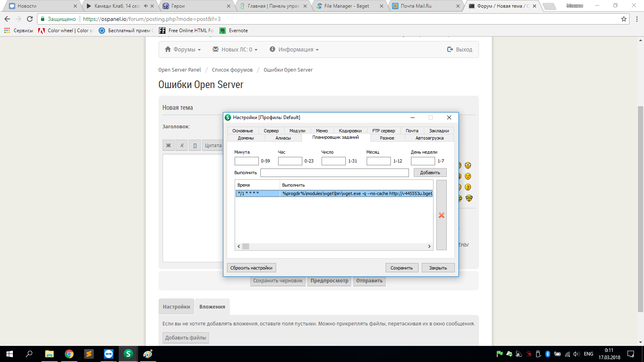
Task: Click the bookmark star in address bar
Action: click(x=624, y=19)
